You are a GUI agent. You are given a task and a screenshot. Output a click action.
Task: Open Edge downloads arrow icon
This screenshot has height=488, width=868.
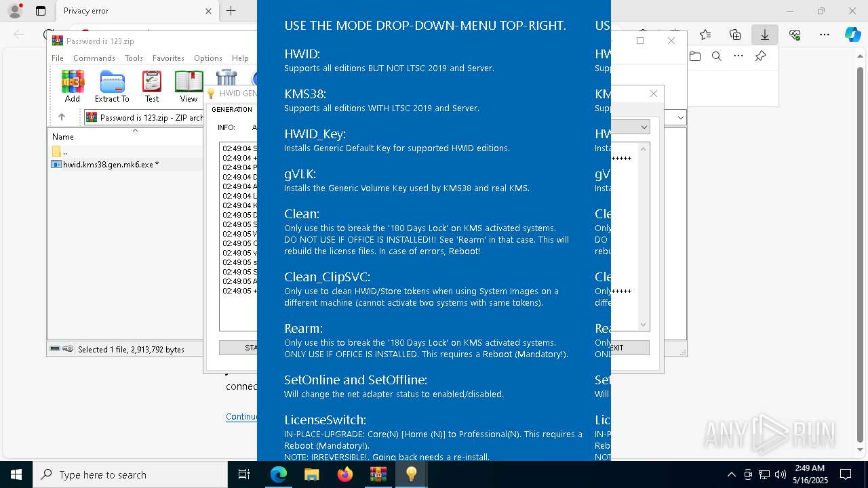point(765,35)
